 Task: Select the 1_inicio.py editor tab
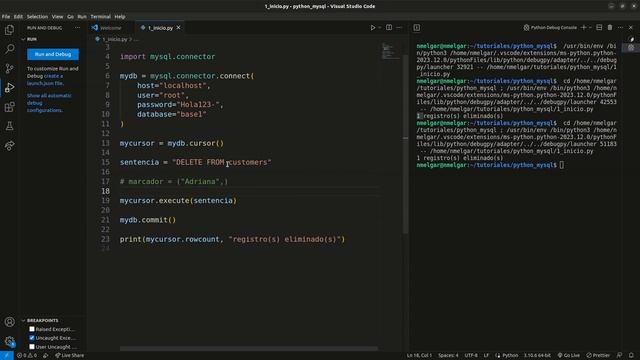tap(160, 28)
